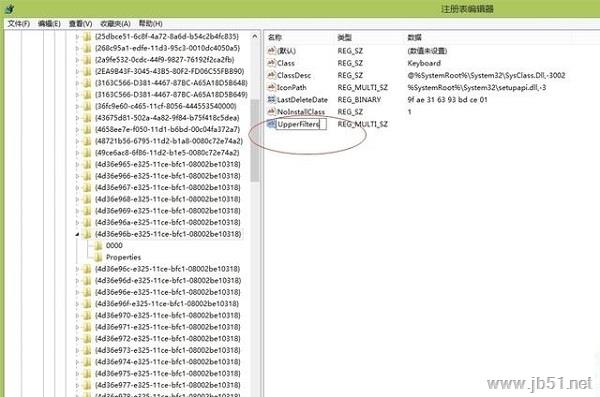Click the '(数值未设置)' data cell
Viewport: 600px width, 397px height.
point(427,51)
